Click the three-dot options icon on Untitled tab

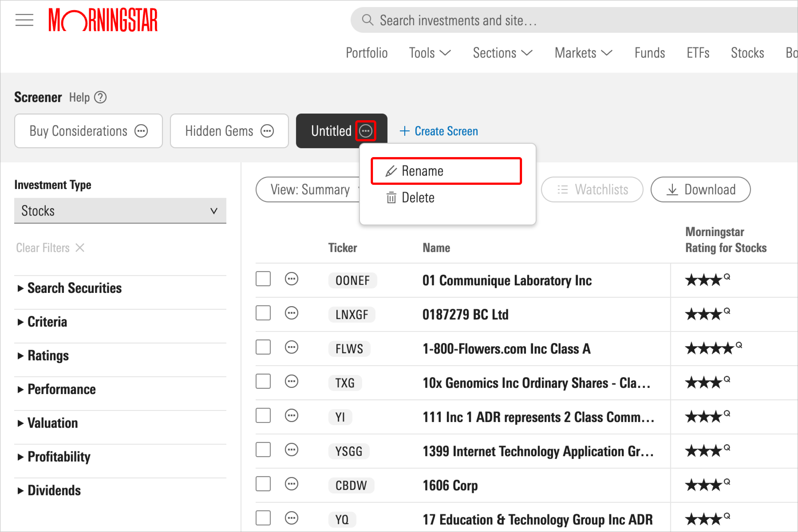click(366, 131)
